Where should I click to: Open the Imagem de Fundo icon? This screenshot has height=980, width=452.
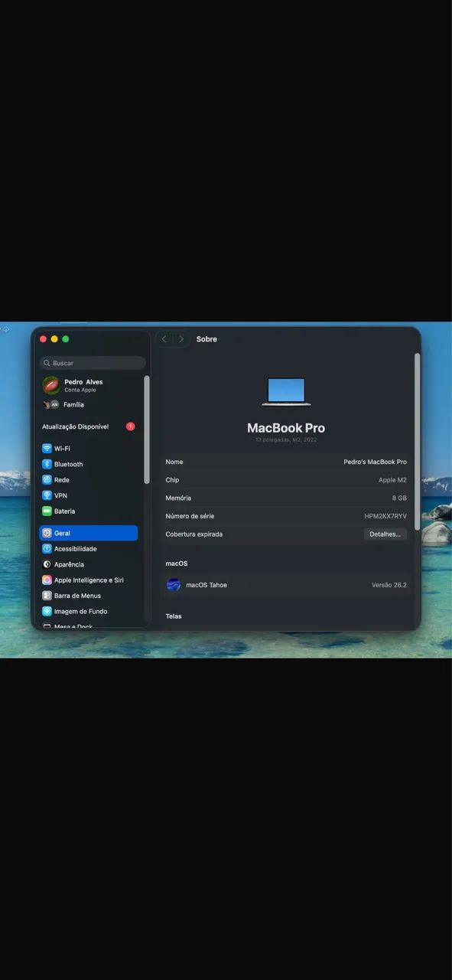47,611
